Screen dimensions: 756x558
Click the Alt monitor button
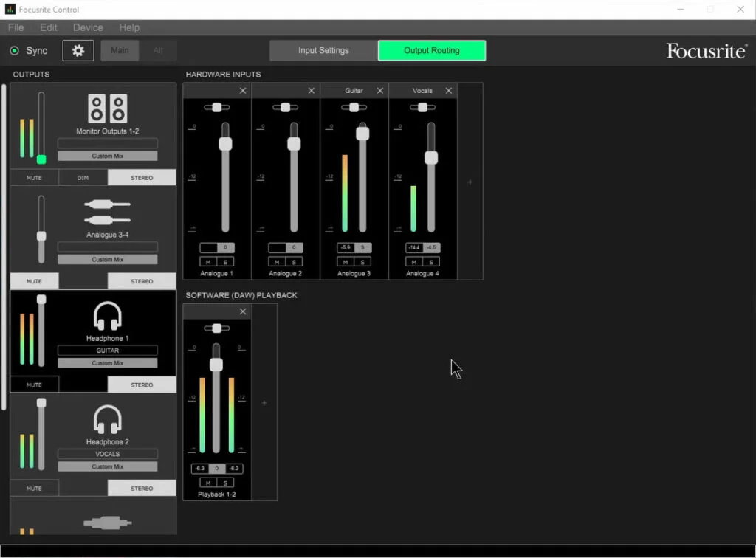point(158,51)
